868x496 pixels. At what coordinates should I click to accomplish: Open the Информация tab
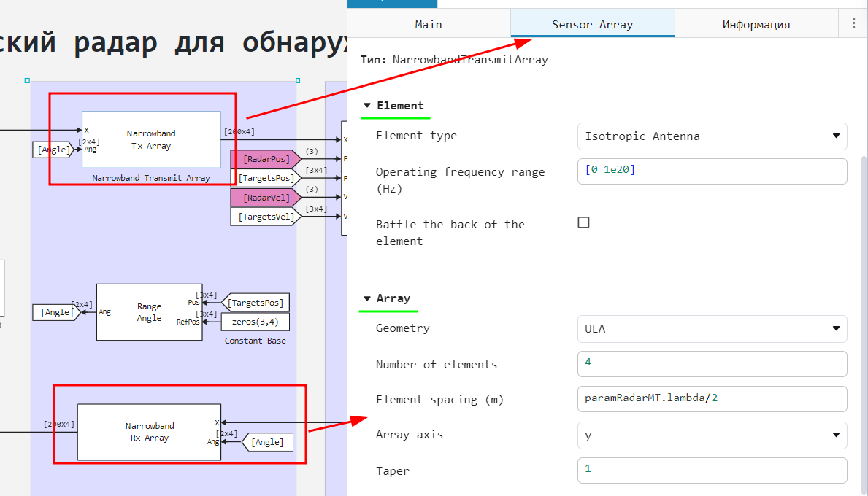point(756,24)
